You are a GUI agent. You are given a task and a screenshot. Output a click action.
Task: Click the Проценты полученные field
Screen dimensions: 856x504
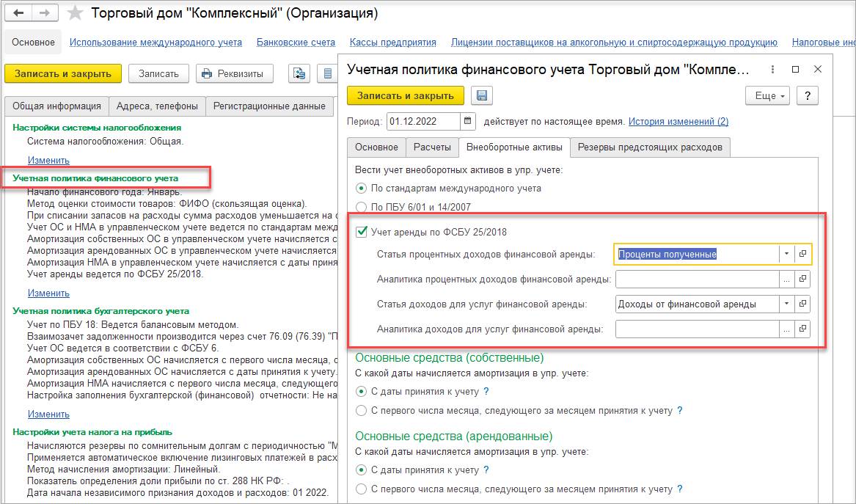[697, 254]
